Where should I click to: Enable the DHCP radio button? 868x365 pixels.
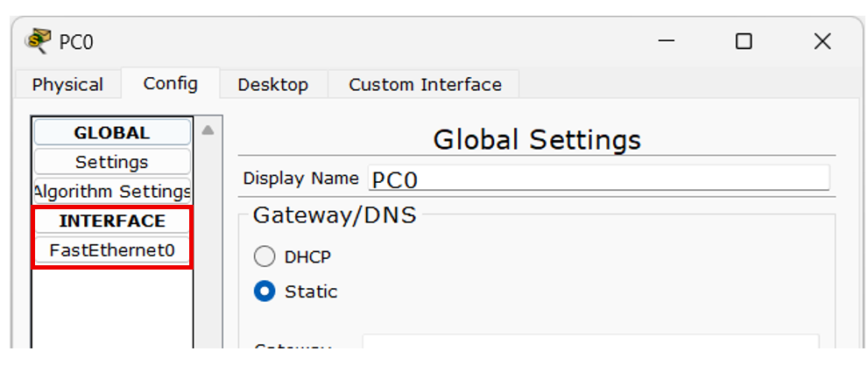coord(265,257)
